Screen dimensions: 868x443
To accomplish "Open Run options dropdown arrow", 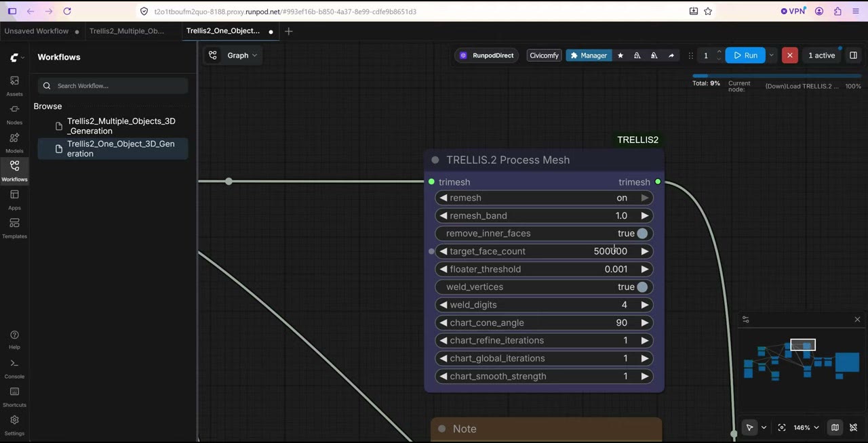I will coord(771,56).
